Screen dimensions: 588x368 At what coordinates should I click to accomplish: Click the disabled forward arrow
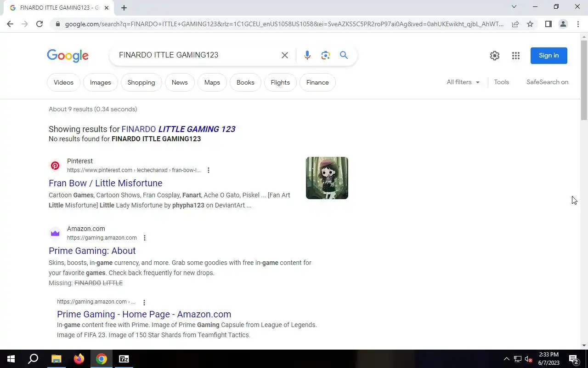25,24
